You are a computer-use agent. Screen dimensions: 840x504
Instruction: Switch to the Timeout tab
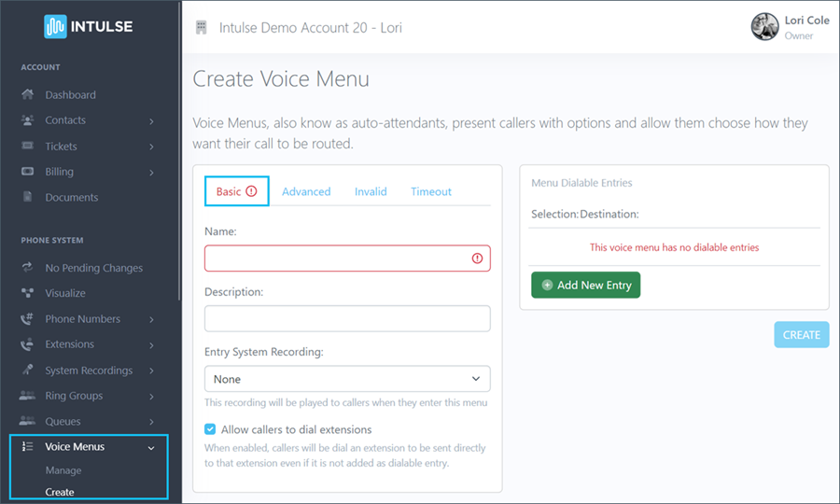point(431,191)
